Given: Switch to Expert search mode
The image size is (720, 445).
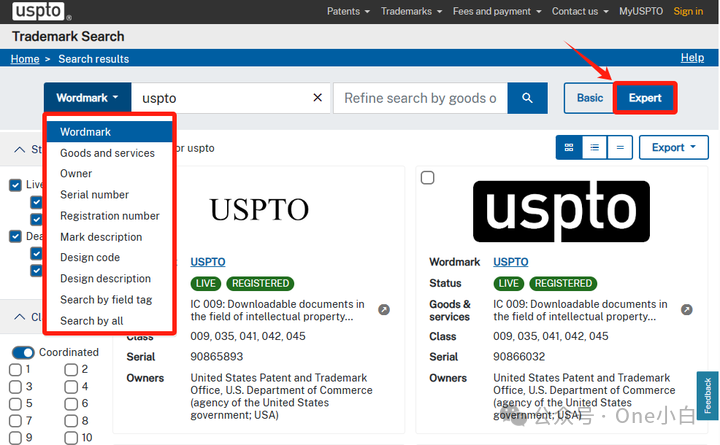Looking at the screenshot, I should point(645,98).
